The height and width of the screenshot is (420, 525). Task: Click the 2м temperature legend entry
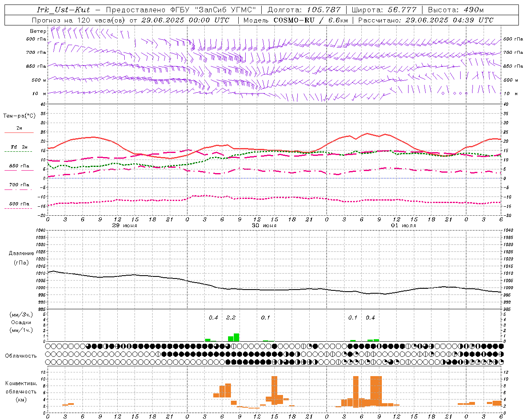coord(19,128)
